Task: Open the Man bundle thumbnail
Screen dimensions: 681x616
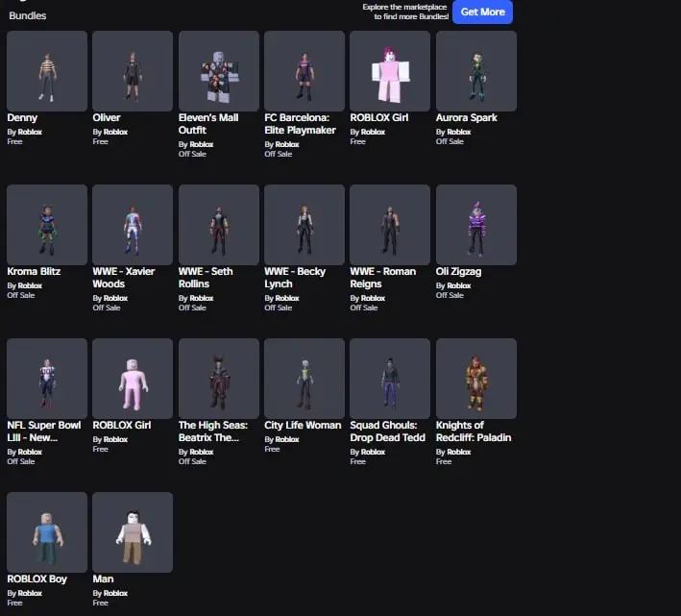Action: click(x=133, y=532)
